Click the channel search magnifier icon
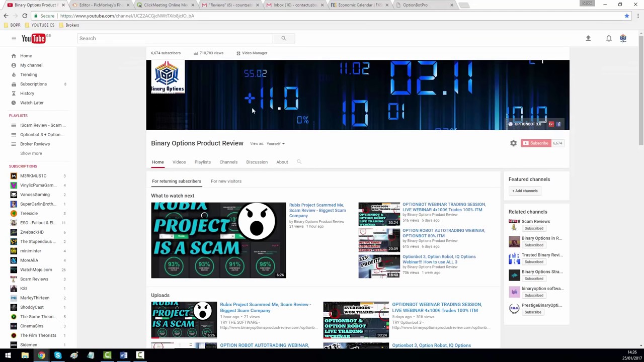644x362 pixels. click(x=299, y=162)
